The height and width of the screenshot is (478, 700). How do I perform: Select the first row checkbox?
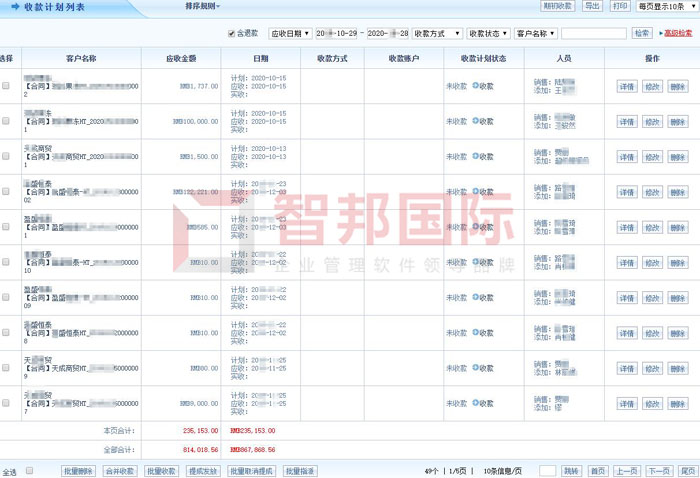click(x=6, y=85)
